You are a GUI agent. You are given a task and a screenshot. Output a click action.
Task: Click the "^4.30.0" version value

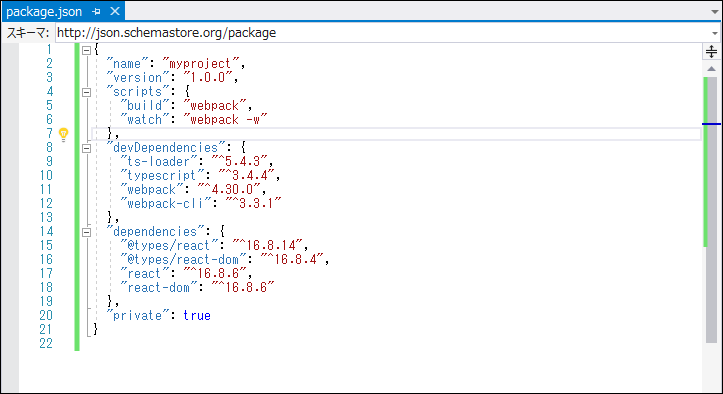[x=229, y=190]
